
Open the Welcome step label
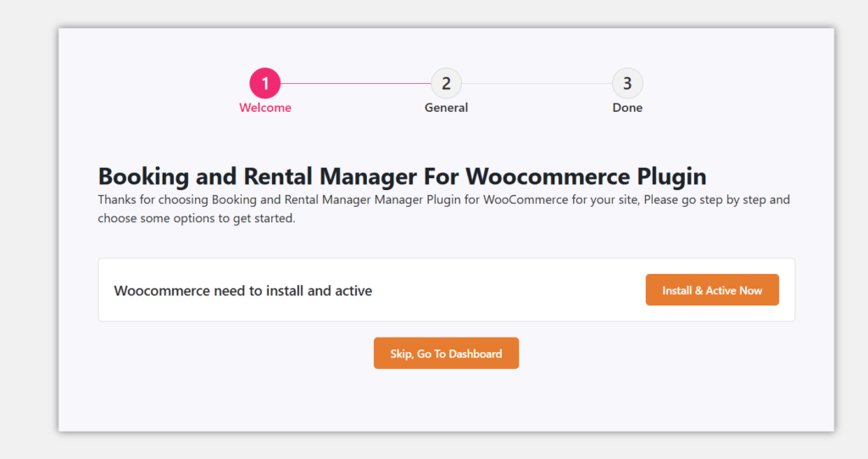[x=265, y=108]
